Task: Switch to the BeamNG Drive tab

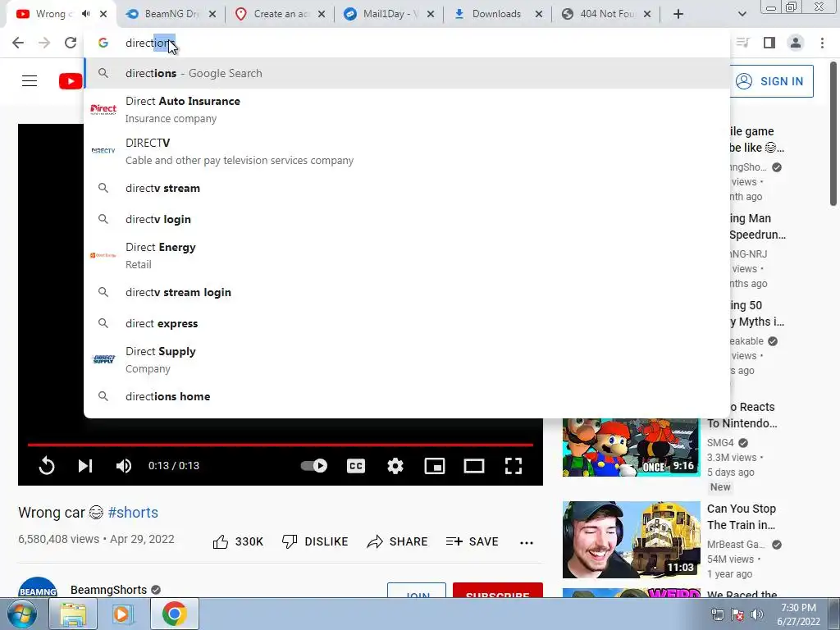Action: tap(171, 14)
